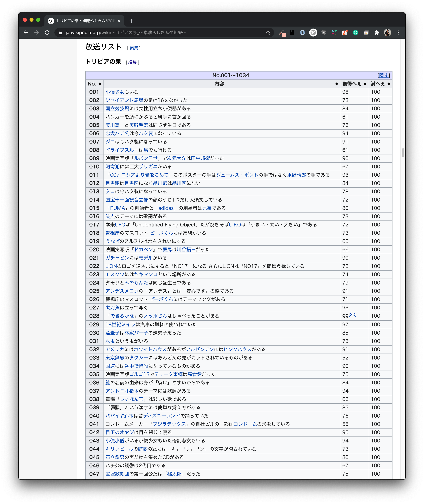424x504 pixels.
Task: Open the 水野晴郎 link
Action: pos(297,175)
